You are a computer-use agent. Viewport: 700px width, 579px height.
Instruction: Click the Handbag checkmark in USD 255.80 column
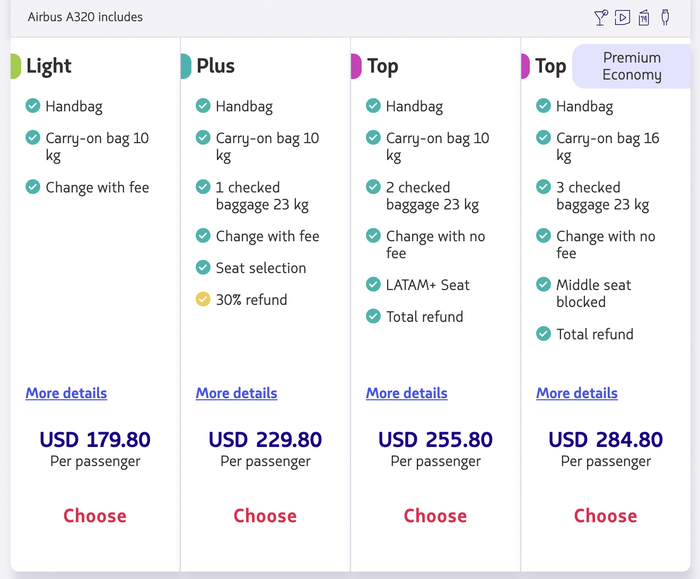pos(373,106)
